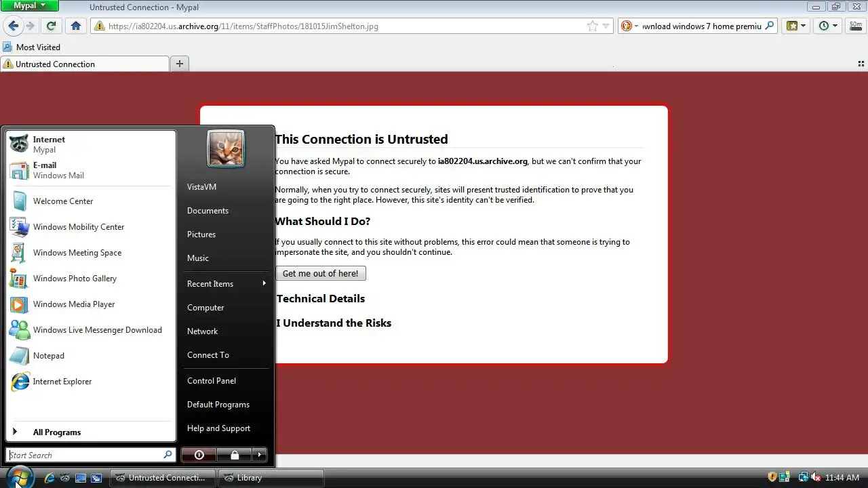Image resolution: width=868 pixels, height=488 pixels.
Task: Open Network from Start menu
Action: [x=226, y=331]
